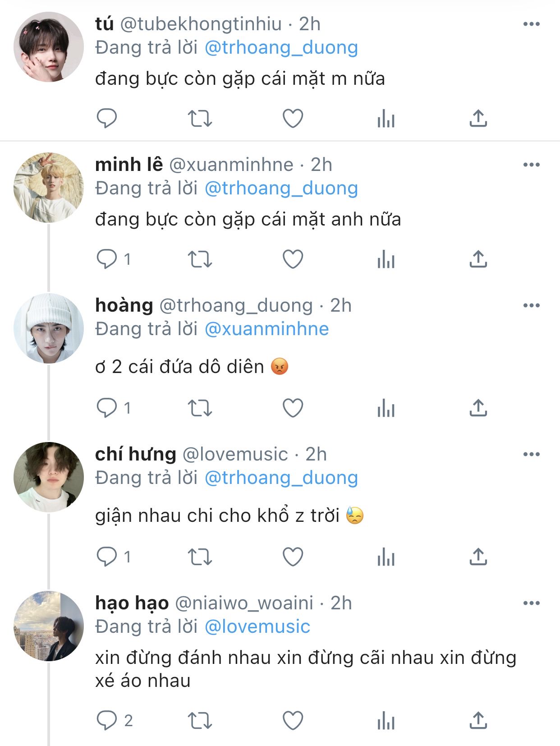Open tú's profile picture
The image size is (560, 746).
[49, 47]
